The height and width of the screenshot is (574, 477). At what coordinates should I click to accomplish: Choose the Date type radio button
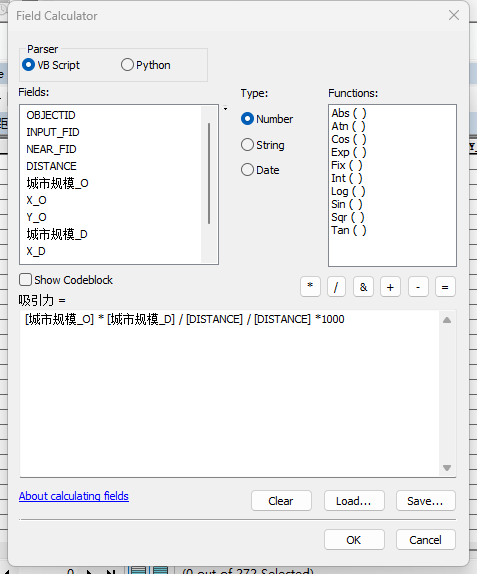pyautogui.click(x=260, y=170)
